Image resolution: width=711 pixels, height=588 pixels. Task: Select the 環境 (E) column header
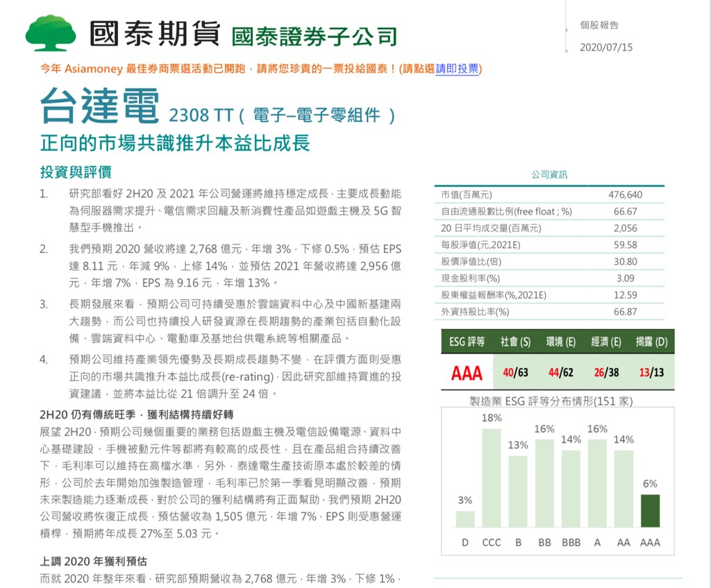click(x=561, y=342)
